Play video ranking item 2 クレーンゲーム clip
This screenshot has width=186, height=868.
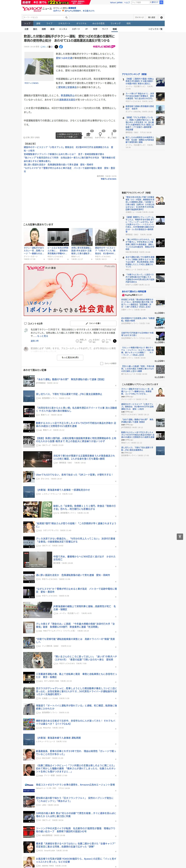tap(160, 220)
